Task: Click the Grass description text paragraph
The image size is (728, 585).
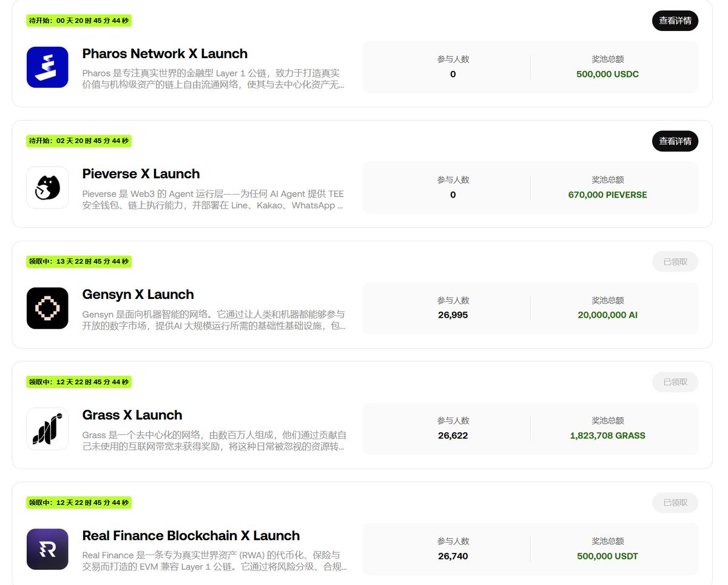Action: [214, 441]
